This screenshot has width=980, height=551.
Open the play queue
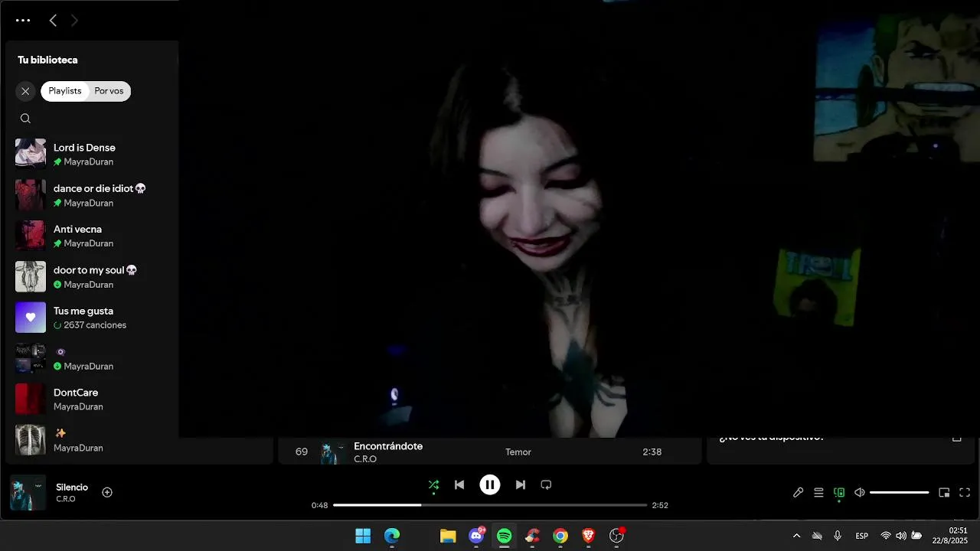pyautogui.click(x=818, y=493)
